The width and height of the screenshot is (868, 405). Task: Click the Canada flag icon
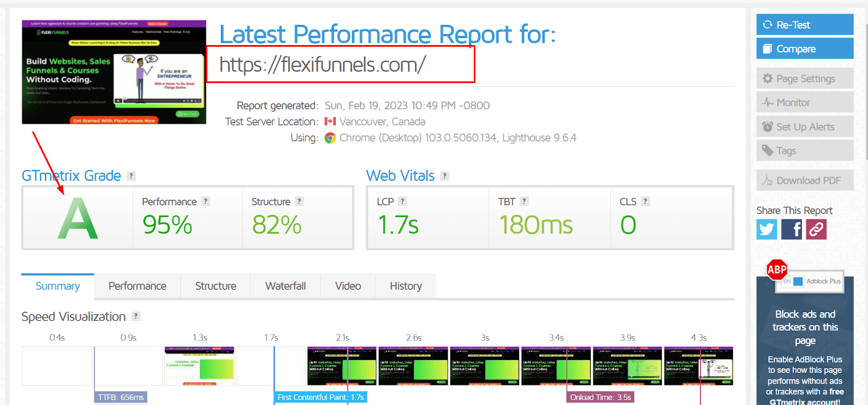tap(330, 122)
